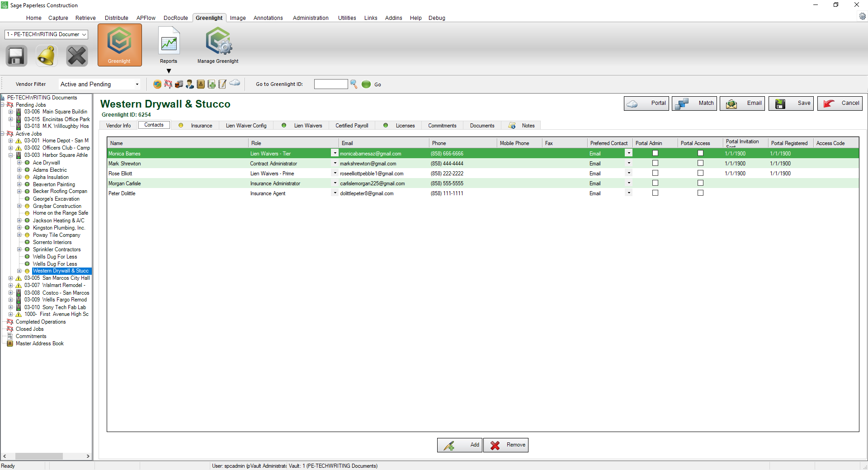This screenshot has width=868, height=470.
Task: Toggle Portal Access checkbox for Morgan Carlisle
Action: [x=700, y=183]
